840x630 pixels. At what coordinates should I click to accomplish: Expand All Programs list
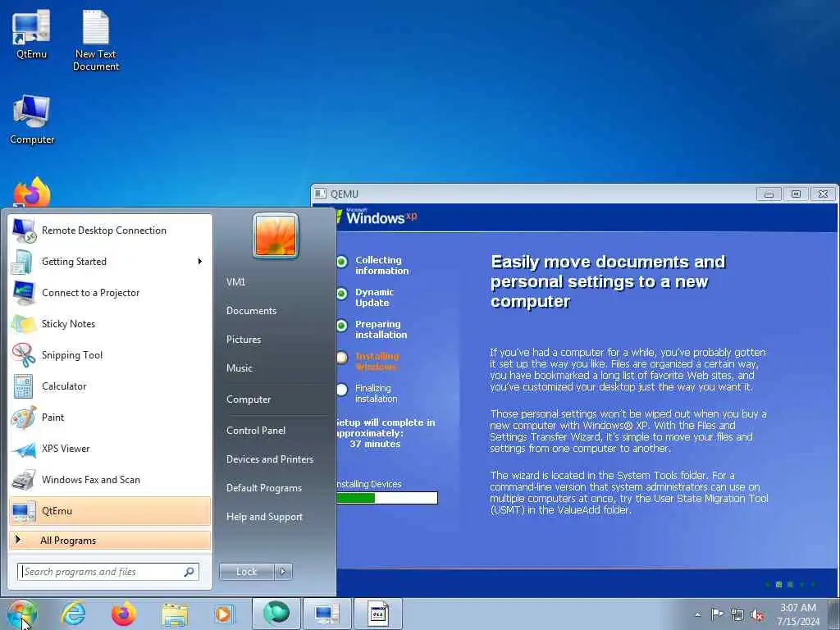(x=110, y=541)
